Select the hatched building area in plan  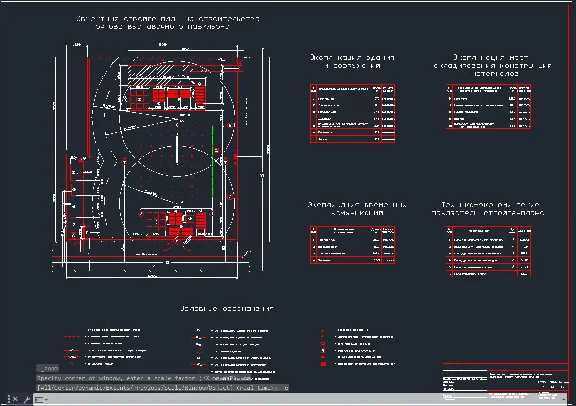pyautogui.click(x=152, y=71)
